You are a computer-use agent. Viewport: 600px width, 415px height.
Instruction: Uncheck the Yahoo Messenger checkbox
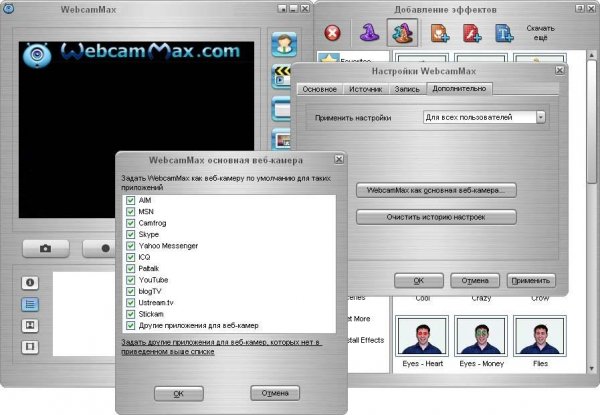[130, 246]
